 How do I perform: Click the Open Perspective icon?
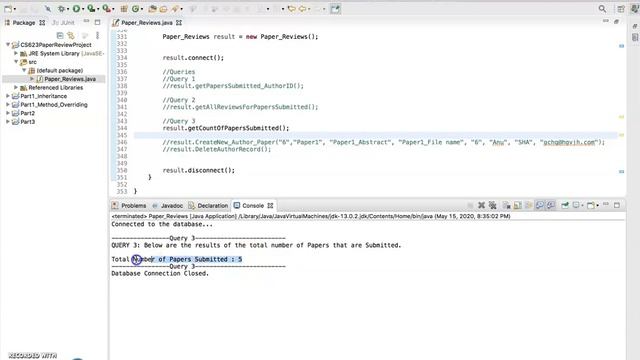coord(620,9)
